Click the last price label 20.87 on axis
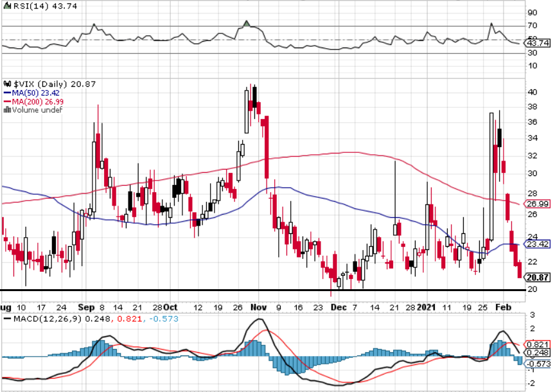The image size is (555, 392). pos(537,277)
